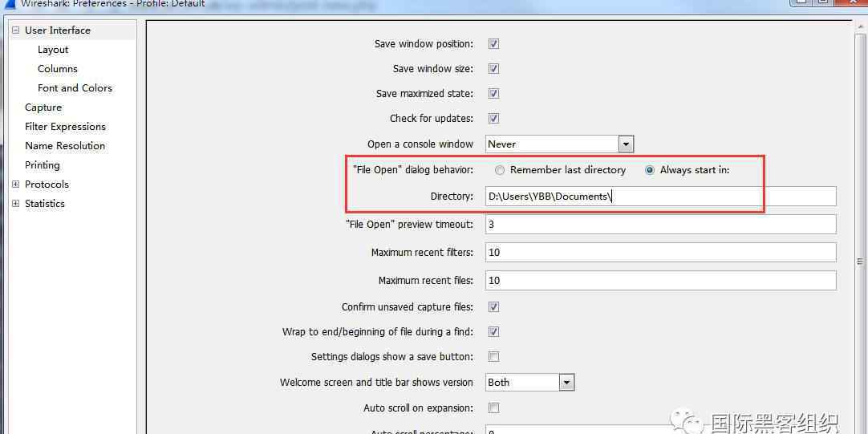Expand the Protocols tree node
The height and width of the screenshot is (434, 868).
point(15,185)
